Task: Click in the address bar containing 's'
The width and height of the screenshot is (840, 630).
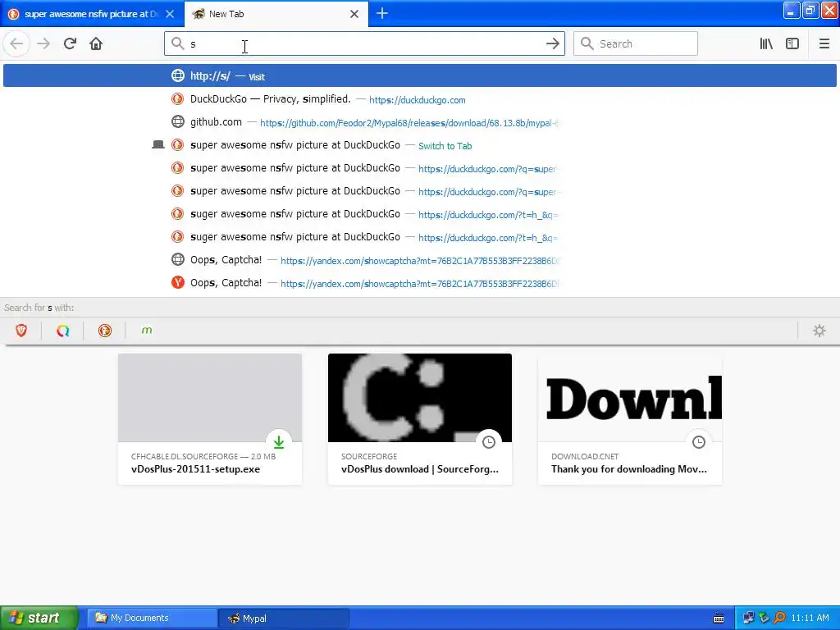Action: (364, 43)
